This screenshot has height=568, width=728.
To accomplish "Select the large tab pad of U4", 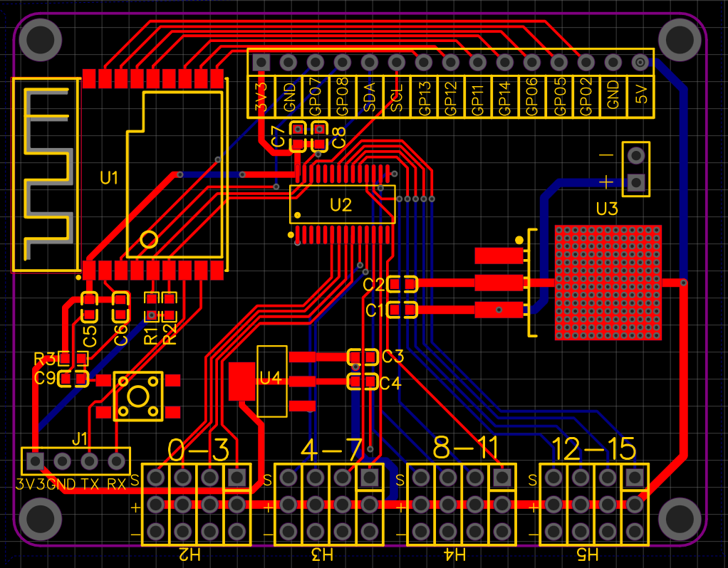I will point(242,382).
